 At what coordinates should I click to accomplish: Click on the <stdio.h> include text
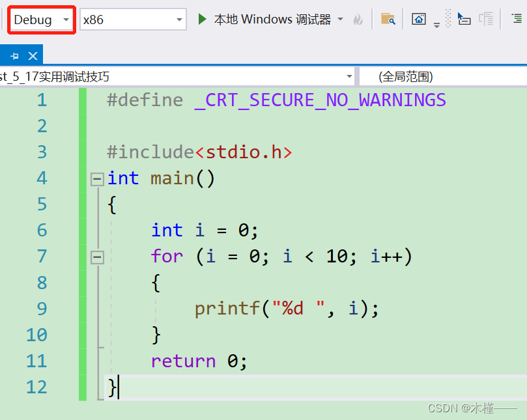[x=244, y=152]
